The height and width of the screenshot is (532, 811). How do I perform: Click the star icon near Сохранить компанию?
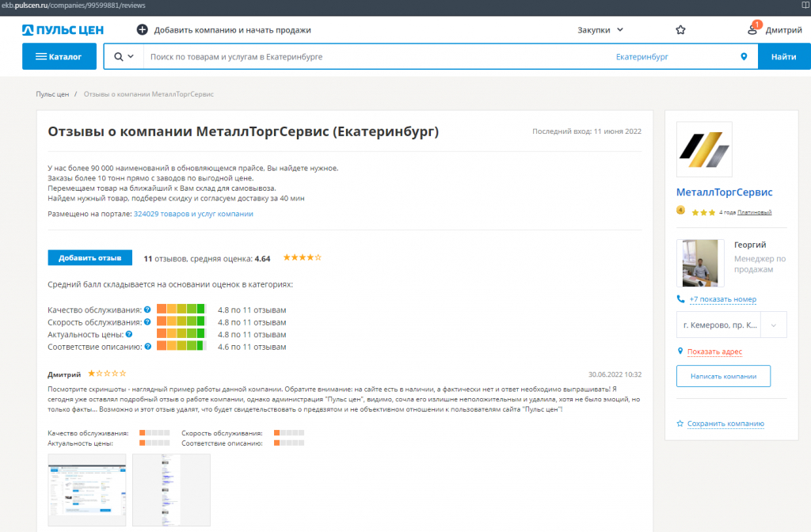680,424
